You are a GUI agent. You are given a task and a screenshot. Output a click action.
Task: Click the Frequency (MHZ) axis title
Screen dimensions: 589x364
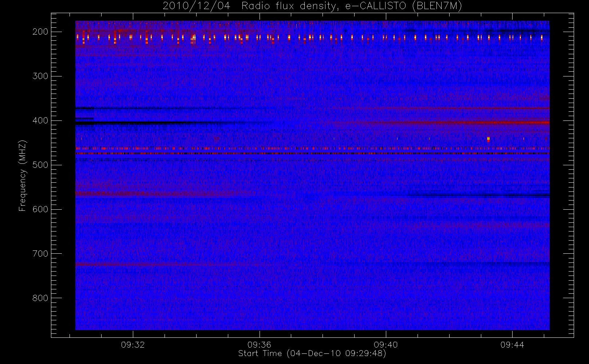23,175
